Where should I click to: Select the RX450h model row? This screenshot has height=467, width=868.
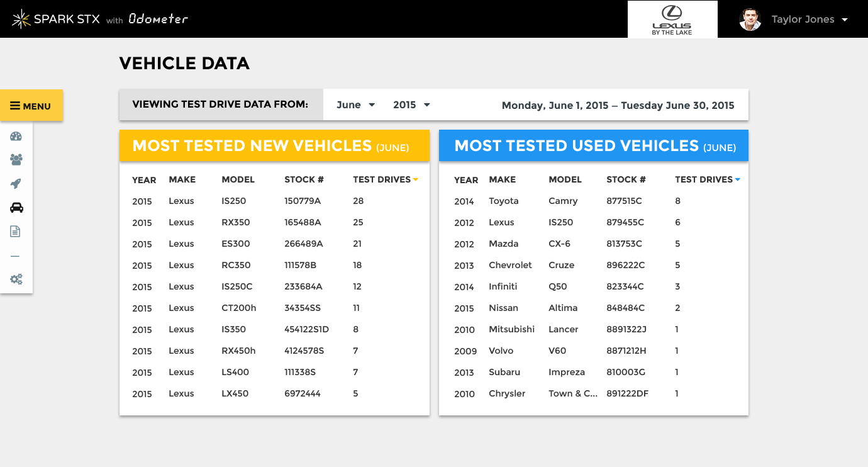point(239,351)
